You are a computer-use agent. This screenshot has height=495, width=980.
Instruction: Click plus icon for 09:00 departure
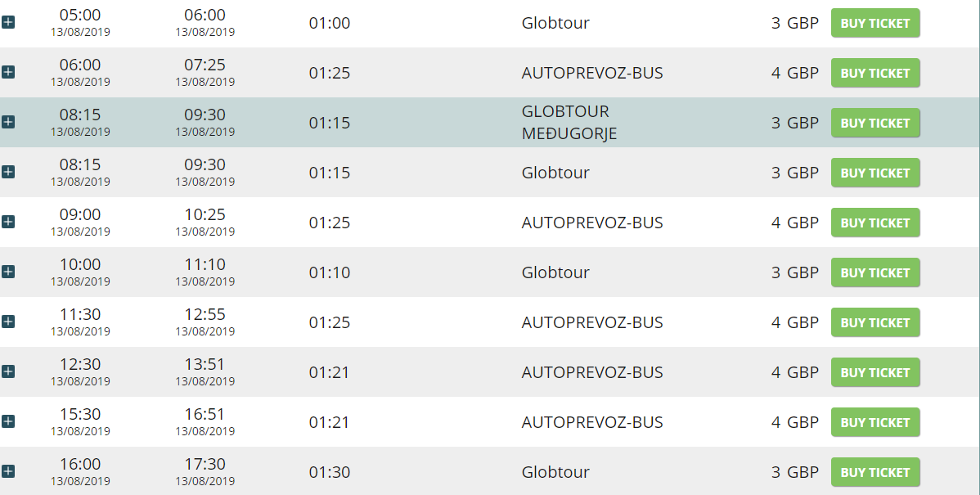pos(8,222)
